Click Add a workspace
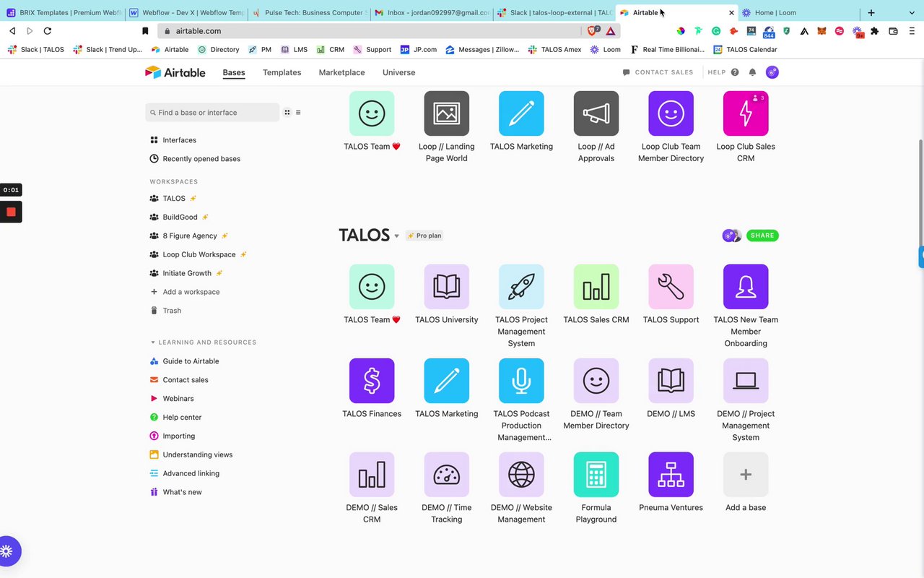924x578 pixels. pyautogui.click(x=185, y=292)
